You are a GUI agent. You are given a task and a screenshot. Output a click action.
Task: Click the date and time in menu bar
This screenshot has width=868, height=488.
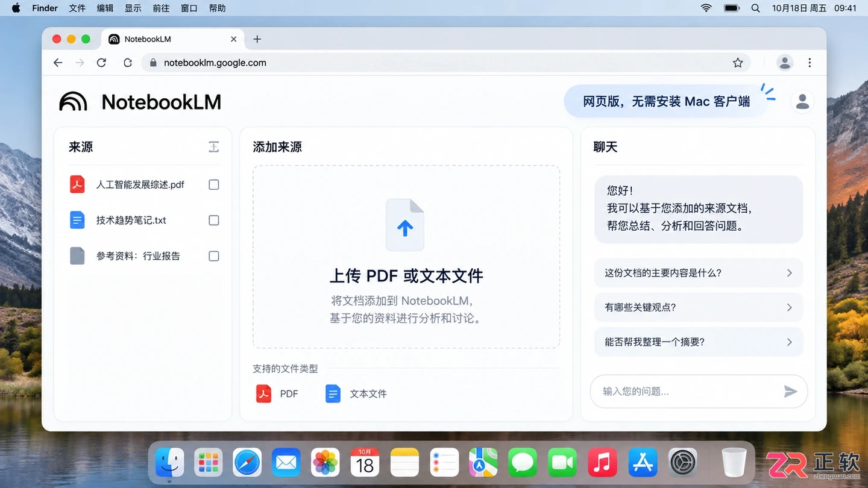tap(814, 8)
